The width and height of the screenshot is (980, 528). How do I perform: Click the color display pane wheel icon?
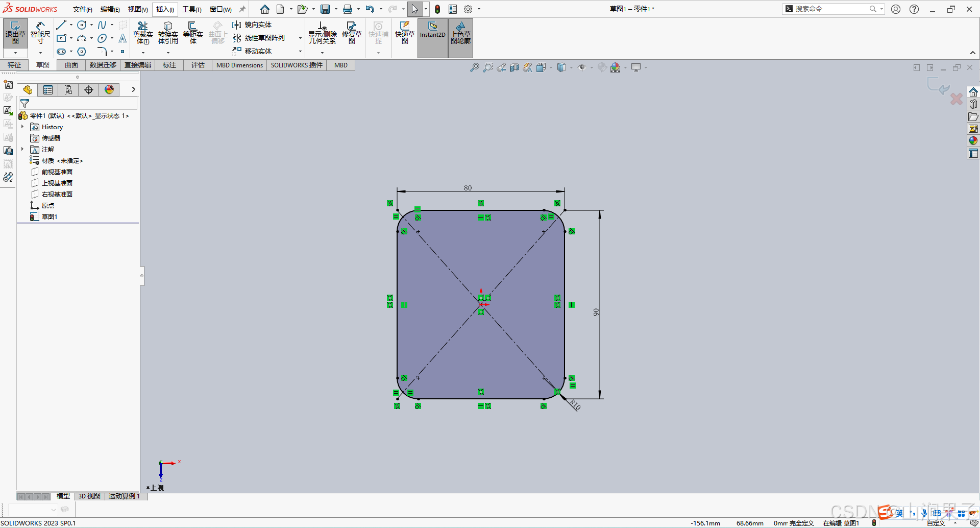[x=109, y=89]
